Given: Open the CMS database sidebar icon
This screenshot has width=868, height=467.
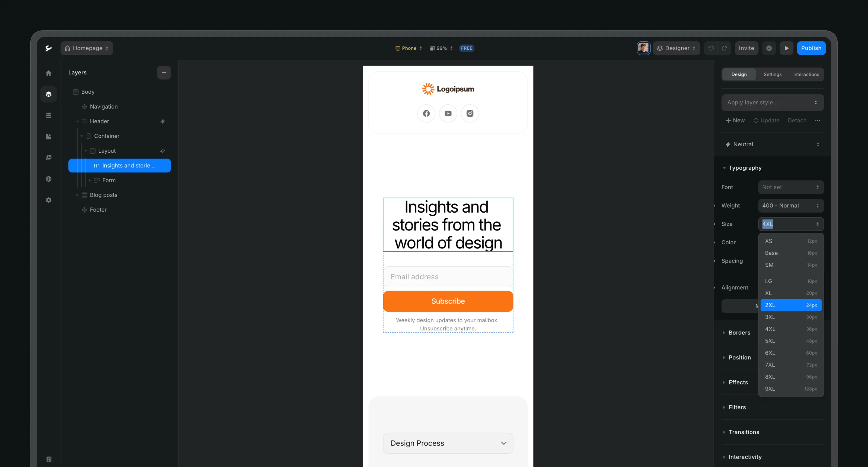Looking at the screenshot, I should pos(49,115).
